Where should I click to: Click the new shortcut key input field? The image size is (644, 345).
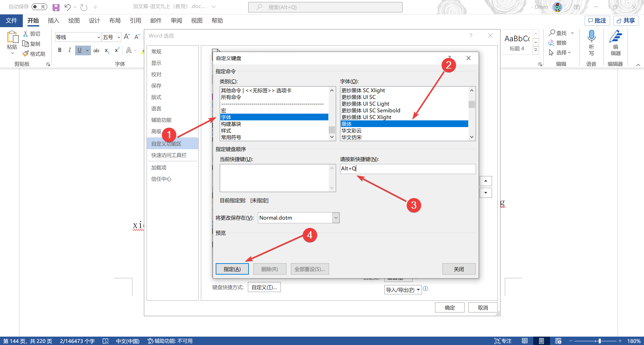point(408,169)
